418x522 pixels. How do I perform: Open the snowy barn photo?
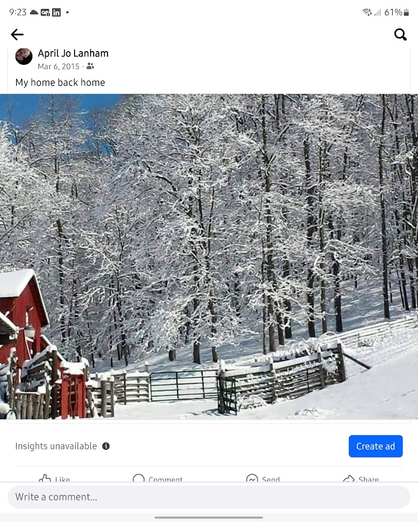pyautogui.click(x=209, y=256)
